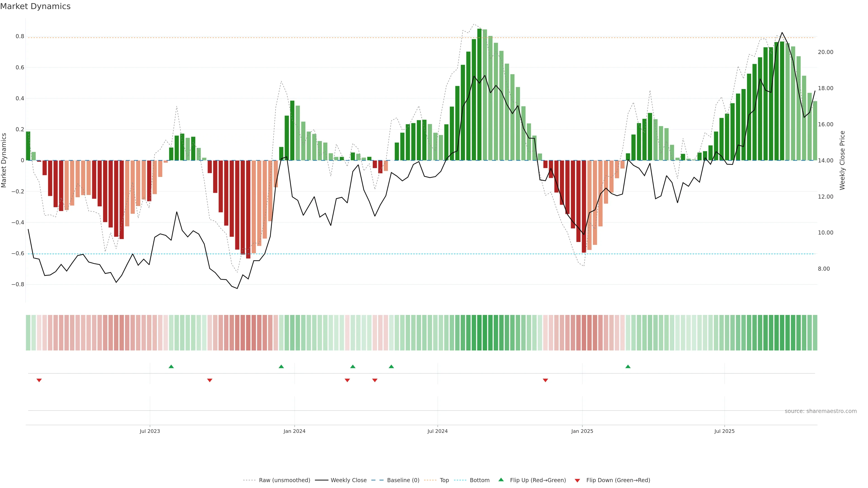Click the 20.00 tick on the price axis
This screenshot has height=488, width=868.
coord(826,52)
